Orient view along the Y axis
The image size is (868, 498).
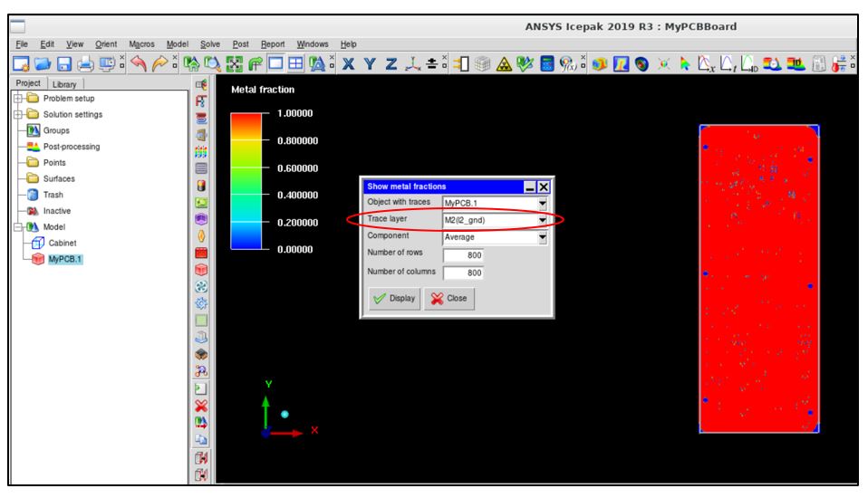point(370,63)
